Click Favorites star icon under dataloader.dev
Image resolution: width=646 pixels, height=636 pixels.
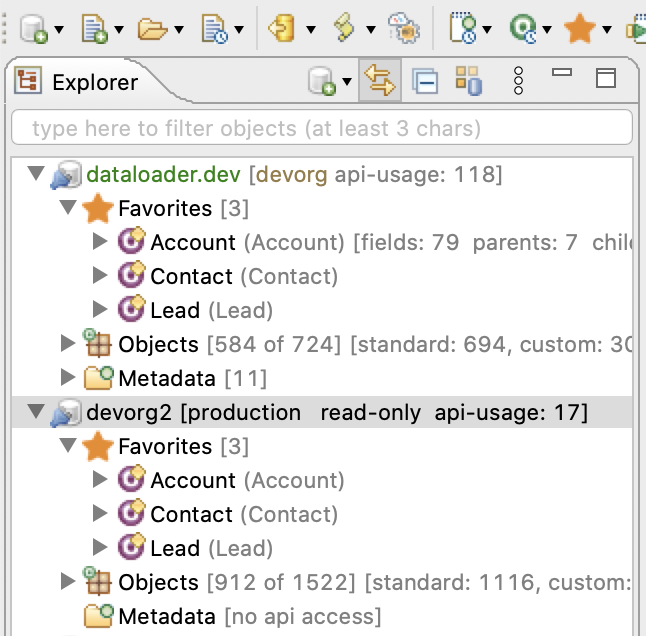pyautogui.click(x=98, y=208)
